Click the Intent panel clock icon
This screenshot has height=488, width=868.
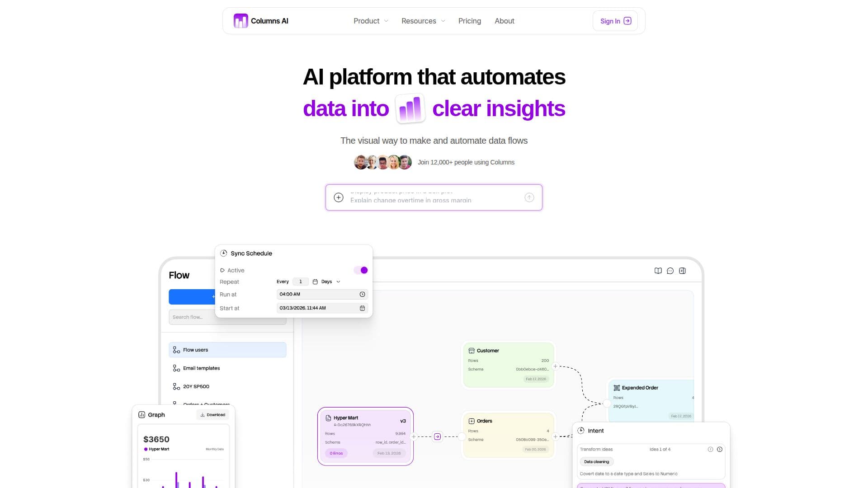tap(581, 431)
